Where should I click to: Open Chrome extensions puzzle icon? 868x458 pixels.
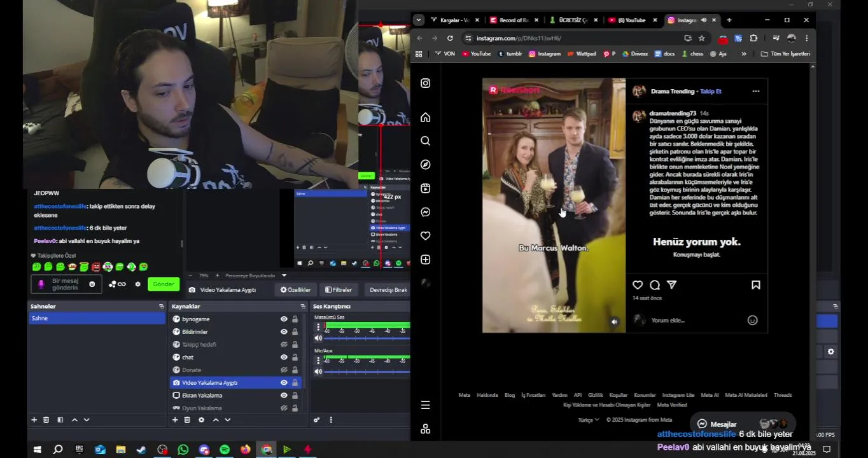click(x=753, y=38)
